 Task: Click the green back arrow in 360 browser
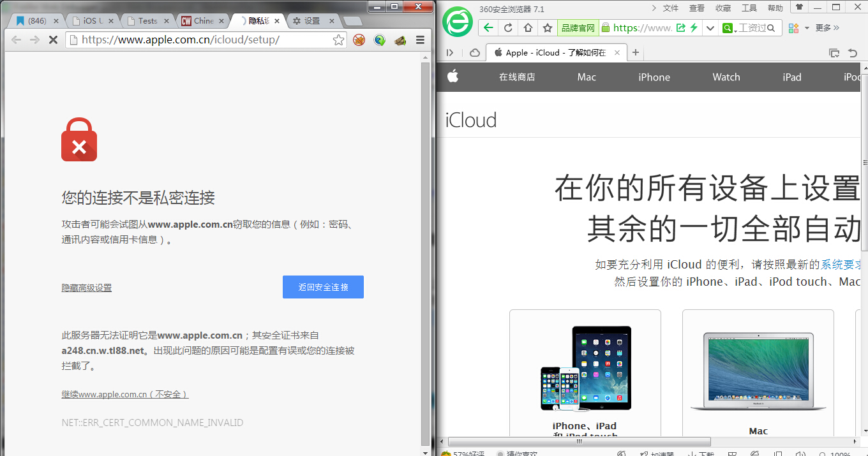488,27
